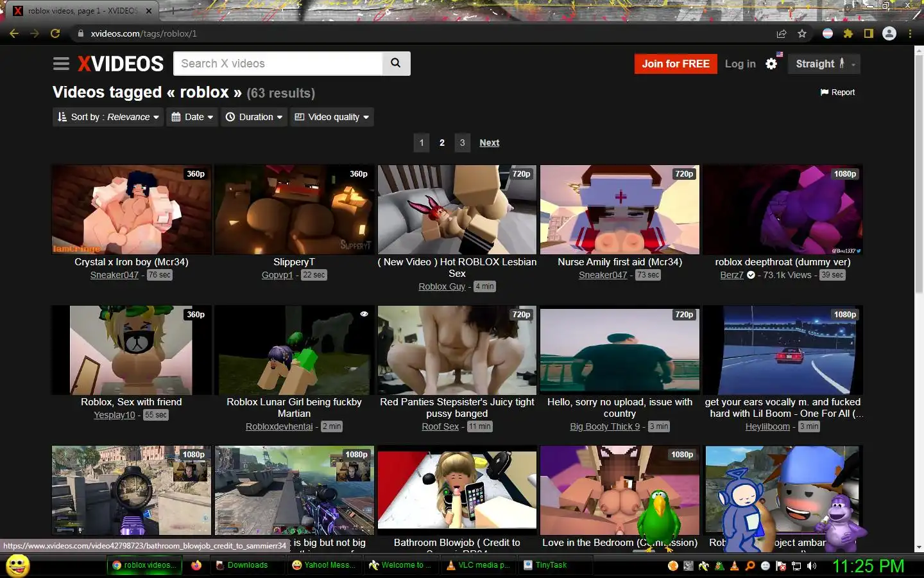Open the Yesplay10 uploader link
This screenshot has height=578, width=924.
(x=114, y=415)
